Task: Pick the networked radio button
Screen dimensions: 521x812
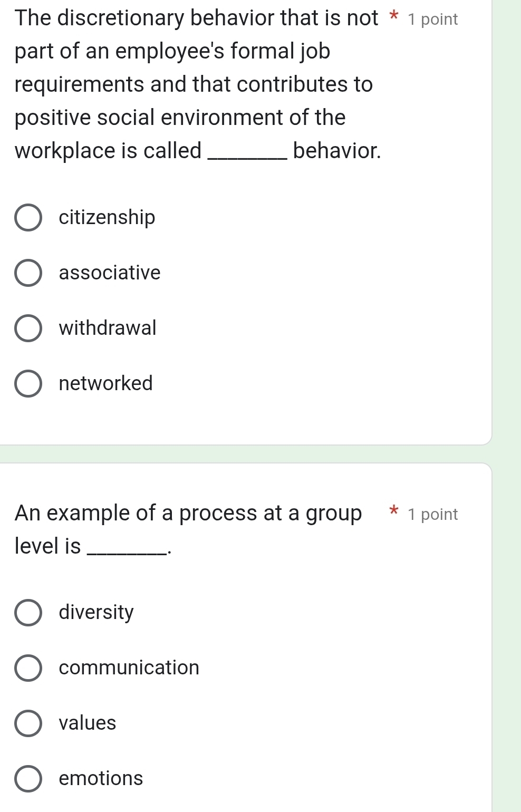Action: click(28, 384)
